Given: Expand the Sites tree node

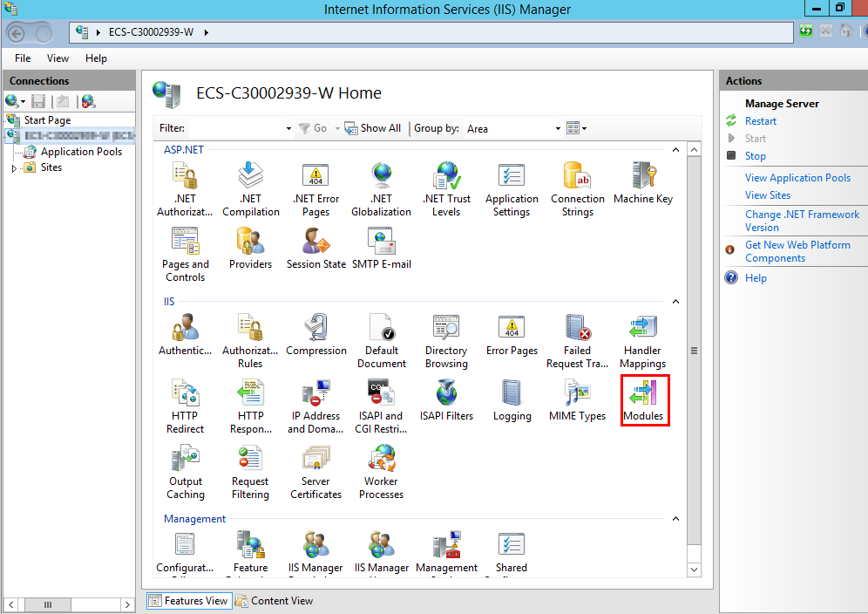Looking at the screenshot, I should [14, 168].
